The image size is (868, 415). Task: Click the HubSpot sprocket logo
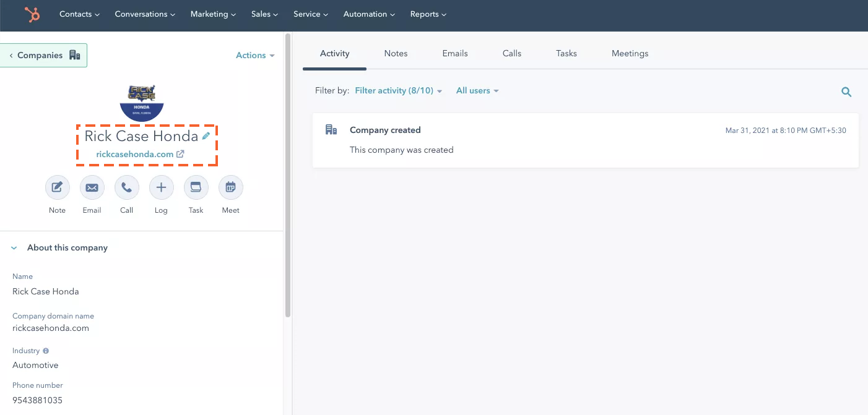click(32, 14)
